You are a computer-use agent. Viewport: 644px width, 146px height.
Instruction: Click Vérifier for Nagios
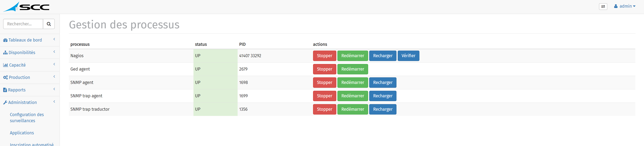408,56
